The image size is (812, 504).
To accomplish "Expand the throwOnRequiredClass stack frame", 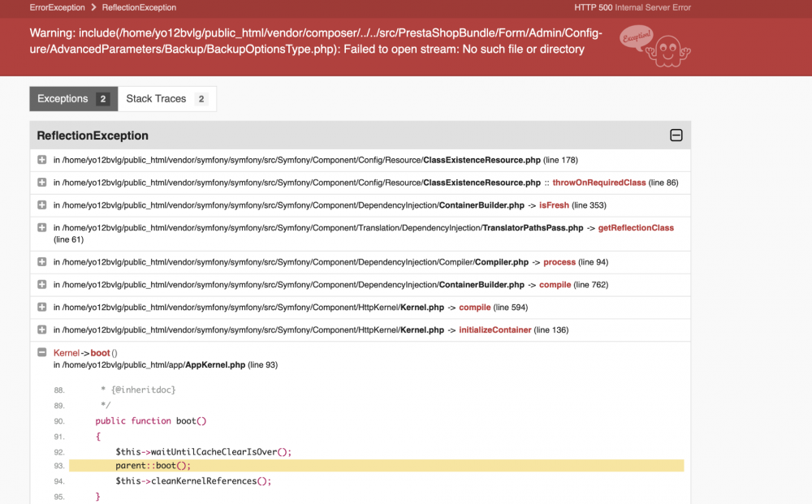I will (x=41, y=183).
